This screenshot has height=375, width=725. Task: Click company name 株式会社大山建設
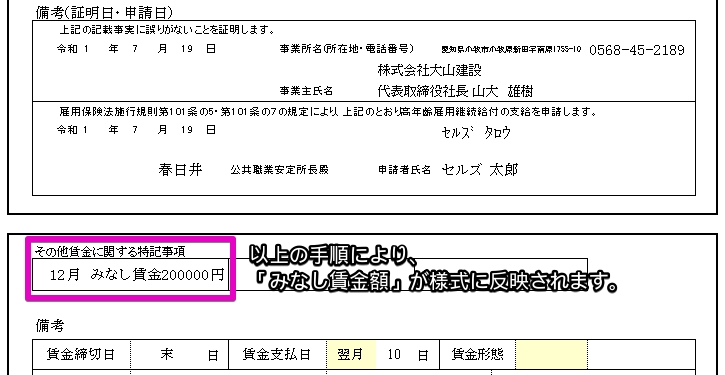tap(430, 70)
